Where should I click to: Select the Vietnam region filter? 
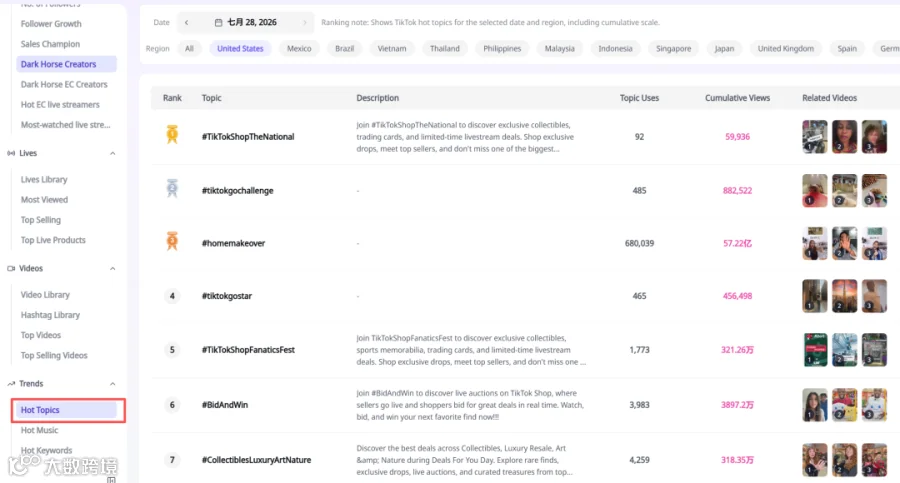(x=392, y=49)
